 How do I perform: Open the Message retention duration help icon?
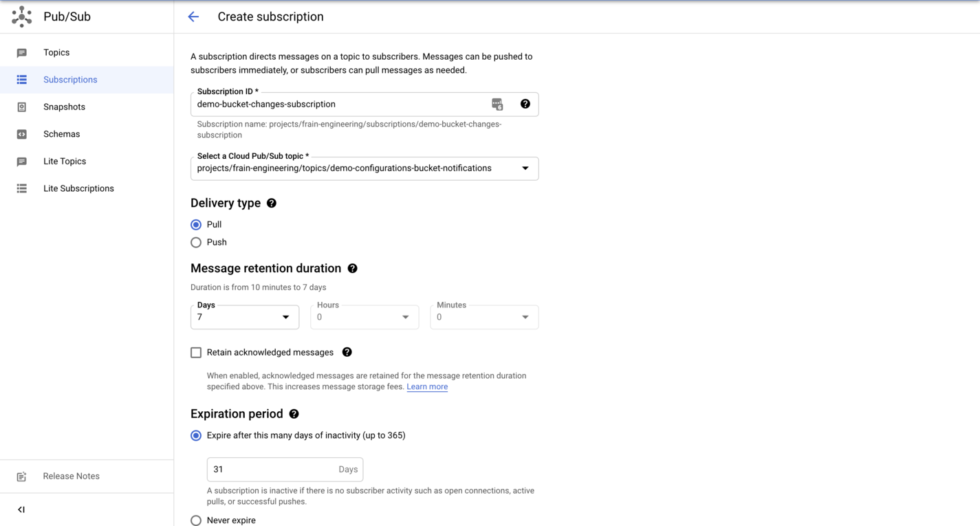coord(352,268)
